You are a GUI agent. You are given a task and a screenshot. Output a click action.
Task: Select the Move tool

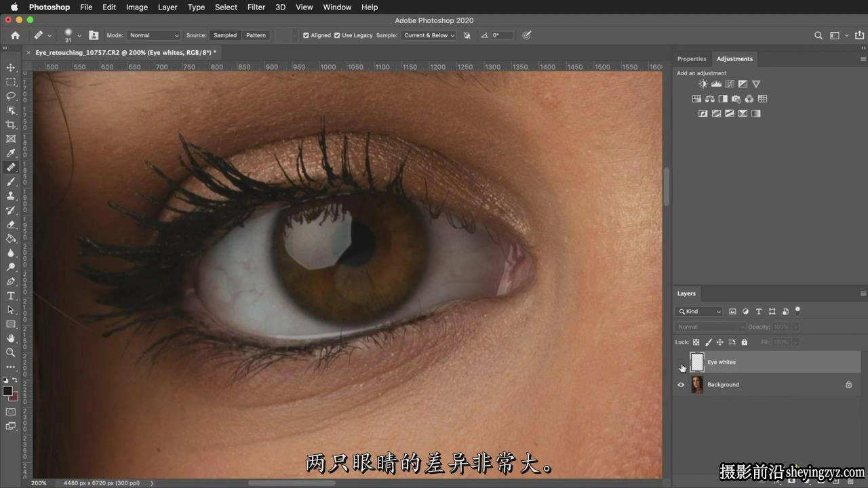[11, 68]
